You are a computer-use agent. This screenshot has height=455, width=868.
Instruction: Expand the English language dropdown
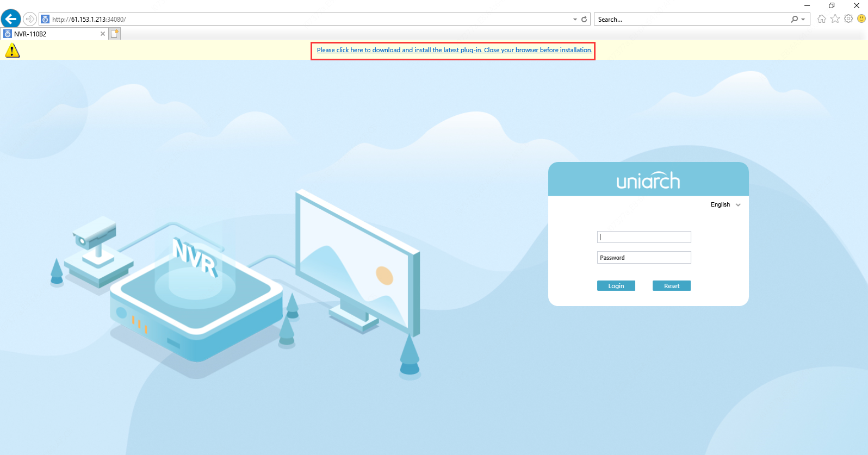pyautogui.click(x=726, y=205)
